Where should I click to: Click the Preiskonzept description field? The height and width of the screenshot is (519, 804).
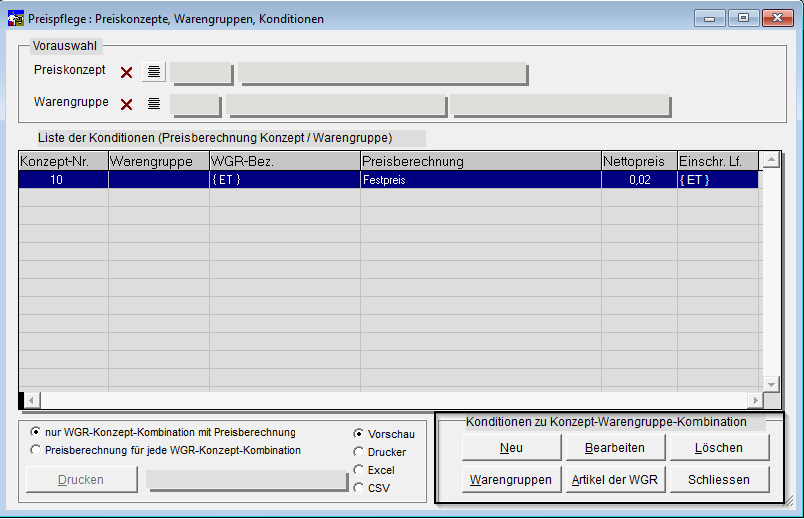pos(383,73)
